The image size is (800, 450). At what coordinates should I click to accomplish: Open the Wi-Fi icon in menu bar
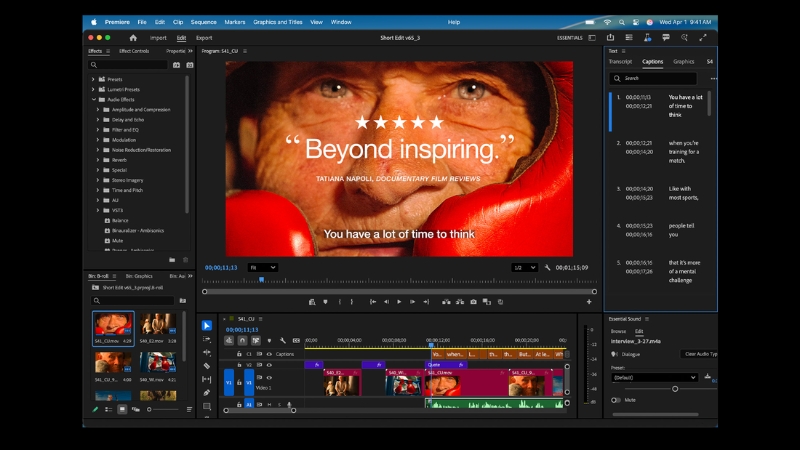point(606,22)
